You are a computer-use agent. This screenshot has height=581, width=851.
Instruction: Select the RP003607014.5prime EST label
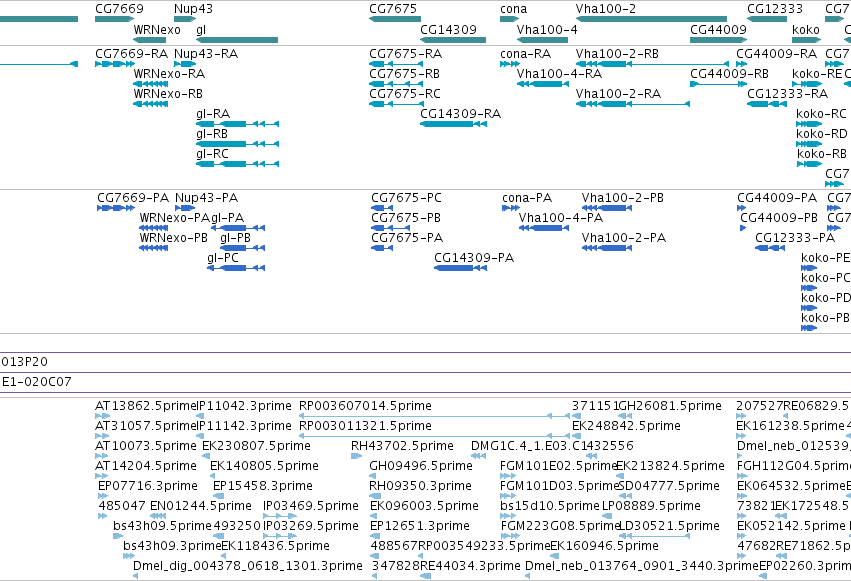click(x=365, y=406)
